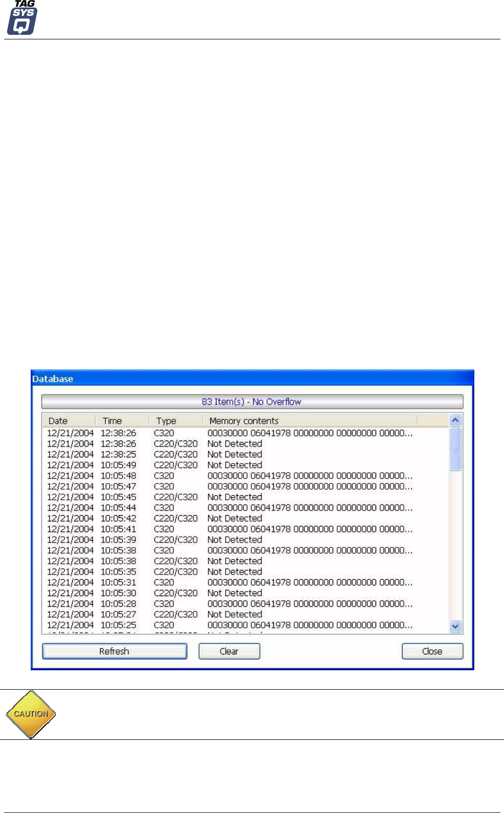
Task: Click the memory contents of 10:05:41 row
Action: [310, 529]
